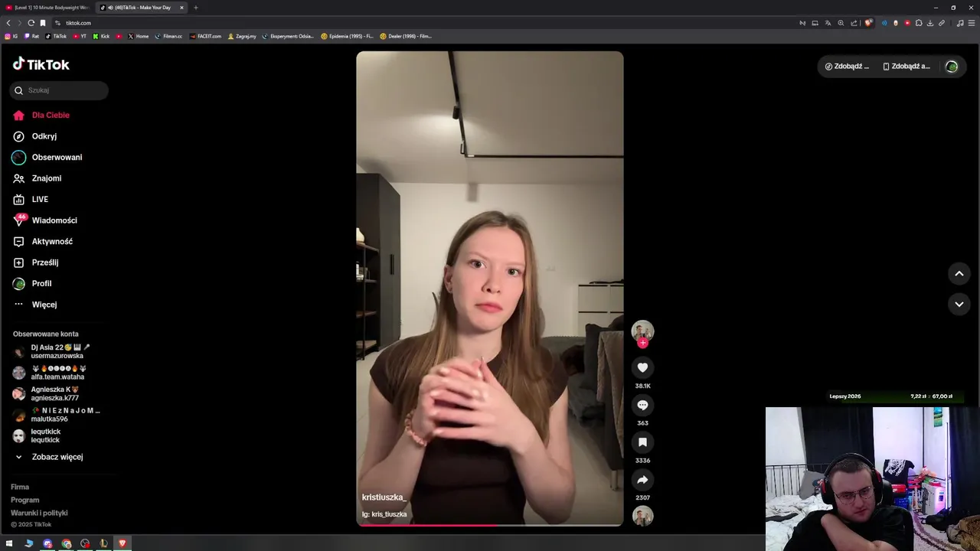Open the FACEIT.com bookmark
This screenshot has height=551, width=980.
[205, 36]
